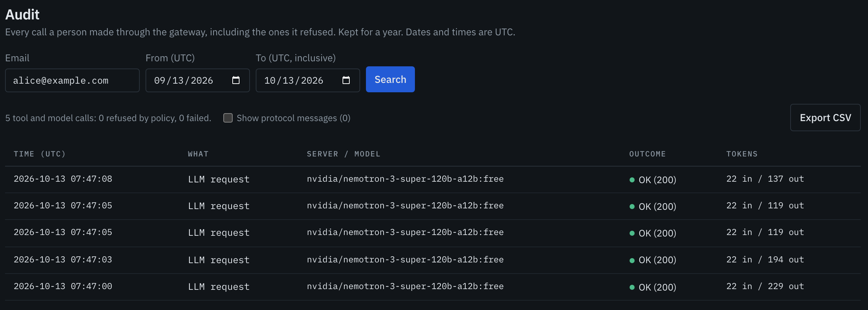Click the token count 22 in / 229 out

[765, 286]
